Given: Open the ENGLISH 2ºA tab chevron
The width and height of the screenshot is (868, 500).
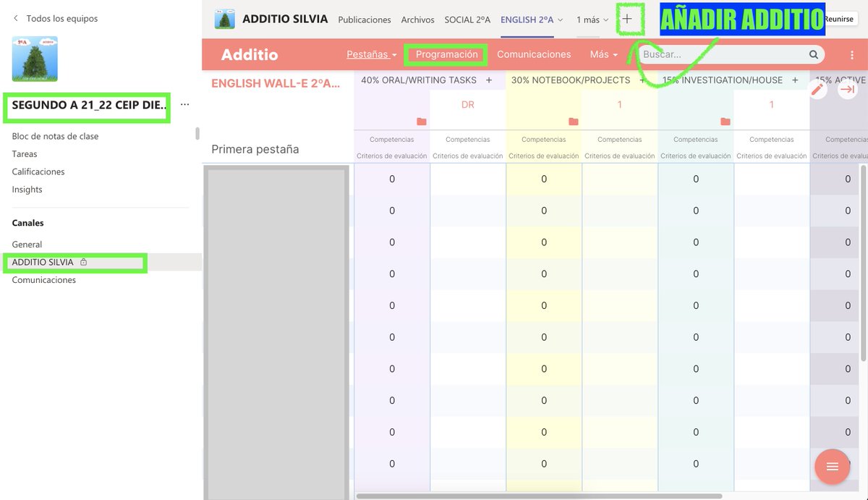Looking at the screenshot, I should [x=561, y=20].
